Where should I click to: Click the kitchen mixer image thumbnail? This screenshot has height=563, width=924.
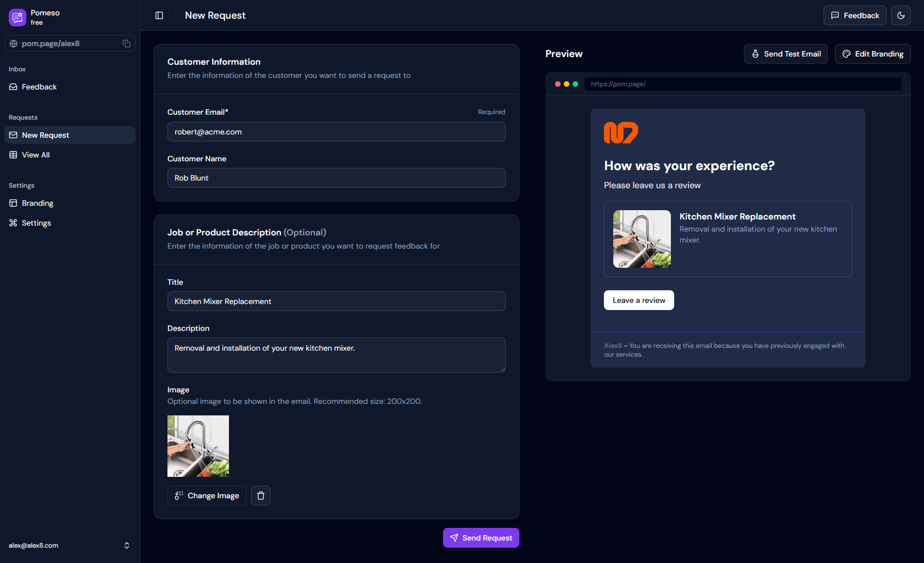pyautogui.click(x=198, y=446)
